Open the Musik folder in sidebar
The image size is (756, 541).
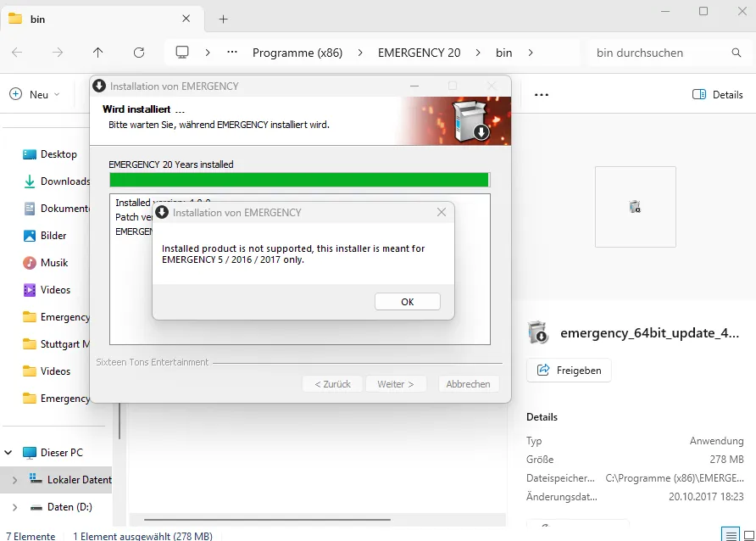(54, 263)
